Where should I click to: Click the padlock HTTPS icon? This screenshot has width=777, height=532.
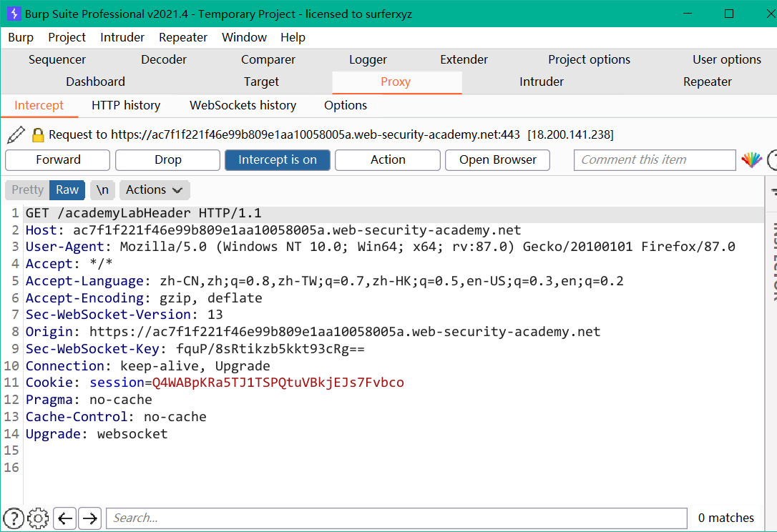click(38, 134)
